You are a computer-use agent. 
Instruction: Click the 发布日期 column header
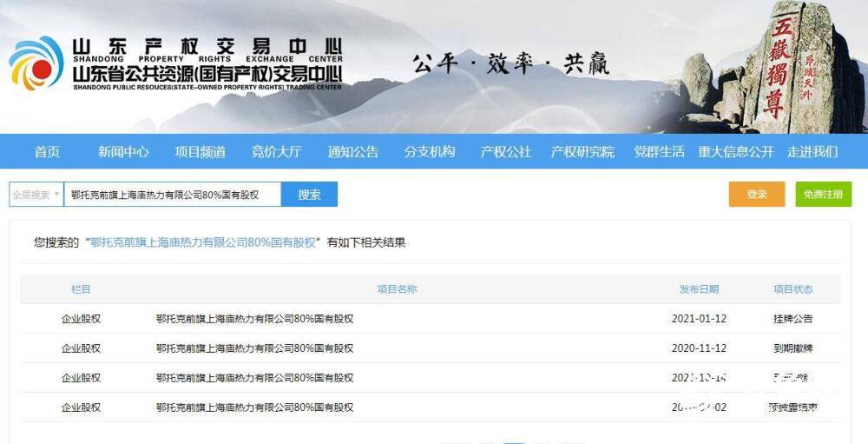tap(699, 289)
